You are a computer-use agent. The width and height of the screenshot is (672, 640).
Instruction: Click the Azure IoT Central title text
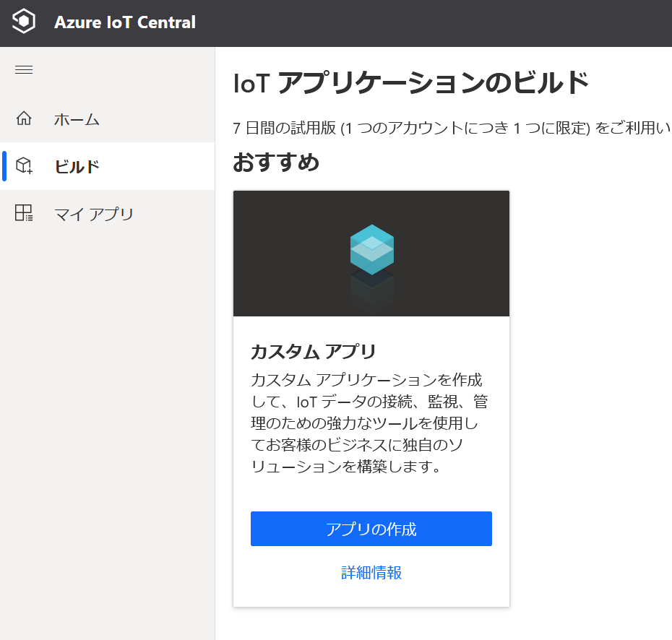point(125,22)
